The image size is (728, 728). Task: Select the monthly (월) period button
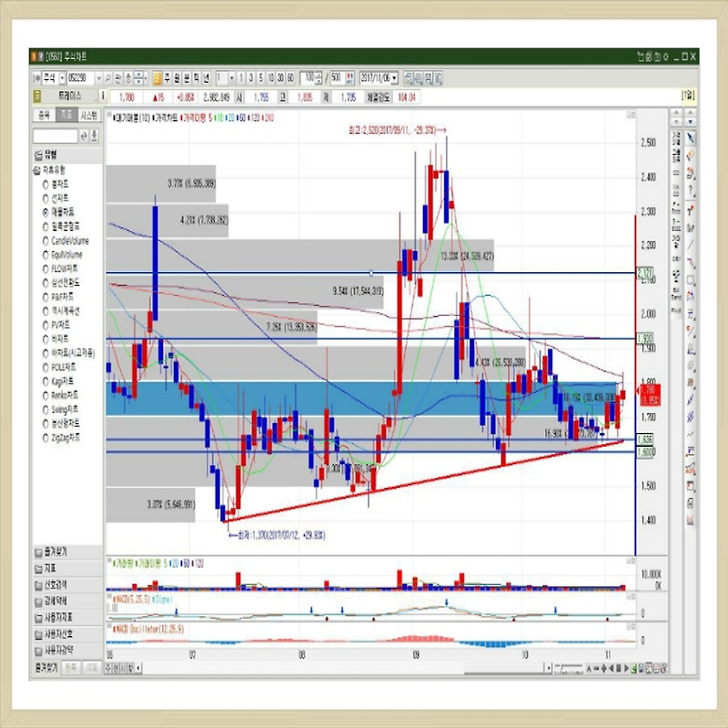pyautogui.click(x=177, y=78)
